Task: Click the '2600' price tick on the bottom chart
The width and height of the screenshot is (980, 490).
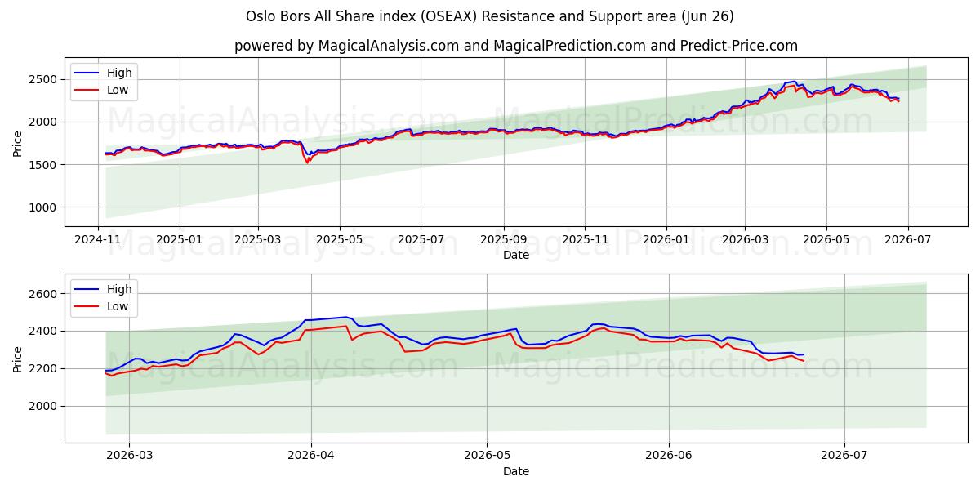Action: point(45,294)
